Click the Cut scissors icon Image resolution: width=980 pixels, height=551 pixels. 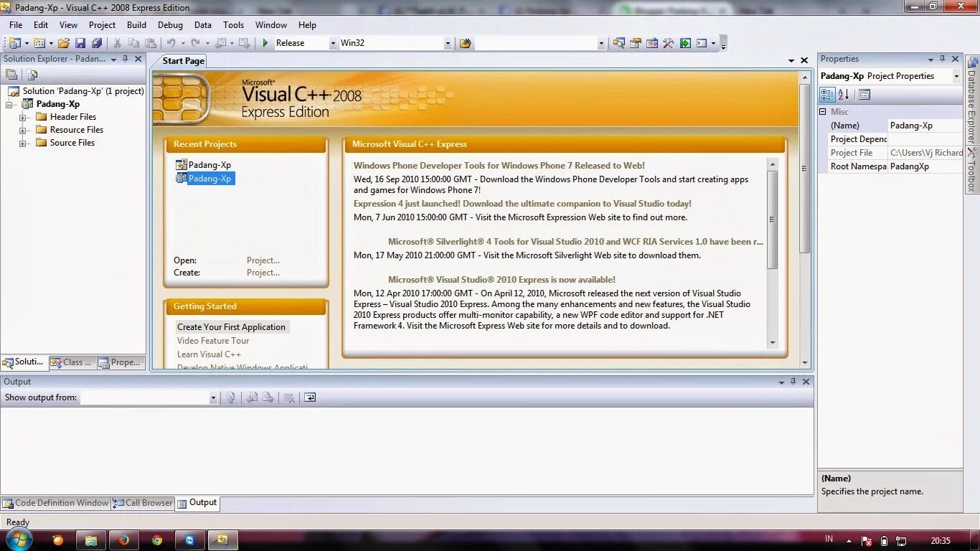[117, 43]
